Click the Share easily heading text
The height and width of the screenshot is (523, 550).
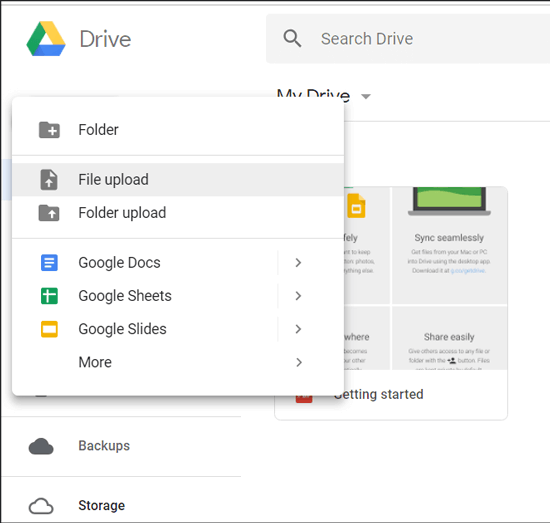tap(449, 337)
